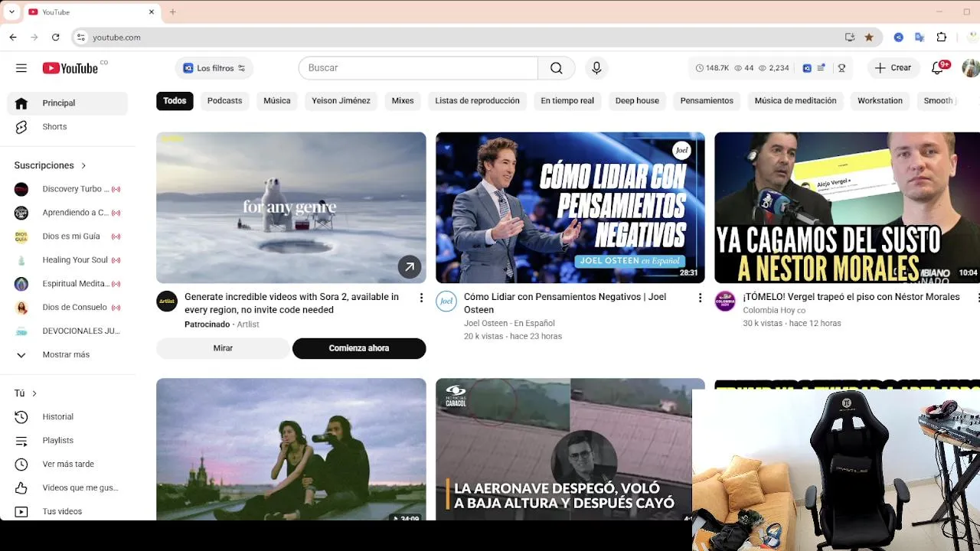980x551 pixels.
Task: Click Joel Osteen channel avatar
Action: coord(446,301)
